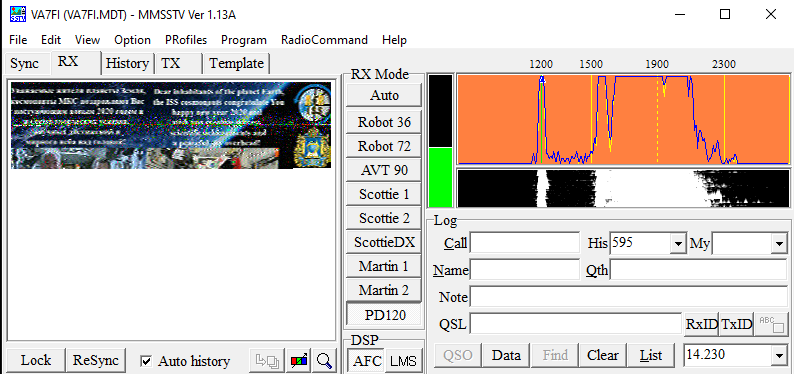794x374 pixels.
Task: Click the MMSSTV app icon in title bar
Action: [x=18, y=14]
